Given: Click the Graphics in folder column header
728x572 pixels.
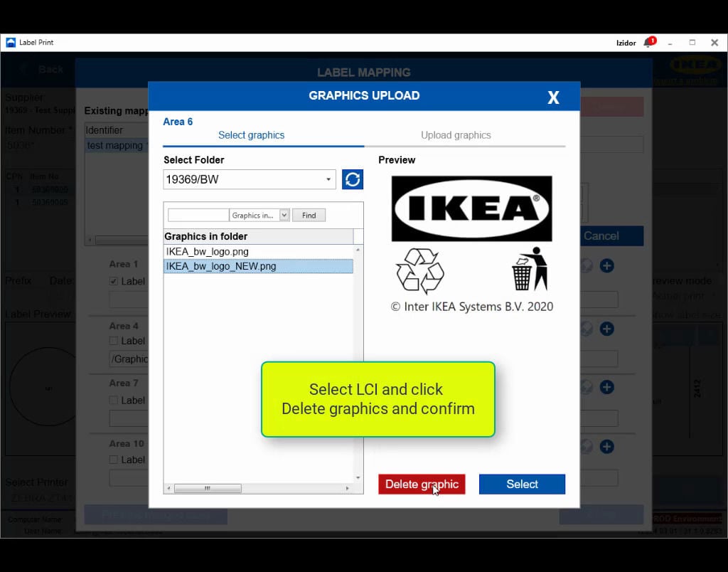Looking at the screenshot, I should (x=258, y=236).
